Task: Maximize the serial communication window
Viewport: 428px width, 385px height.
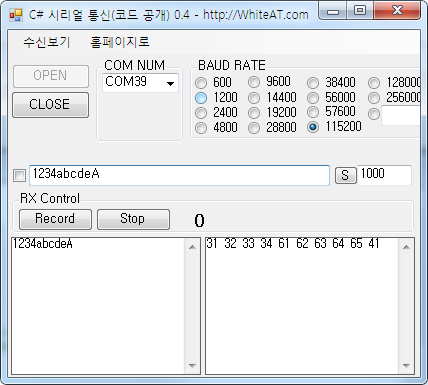Action: click(x=360, y=11)
